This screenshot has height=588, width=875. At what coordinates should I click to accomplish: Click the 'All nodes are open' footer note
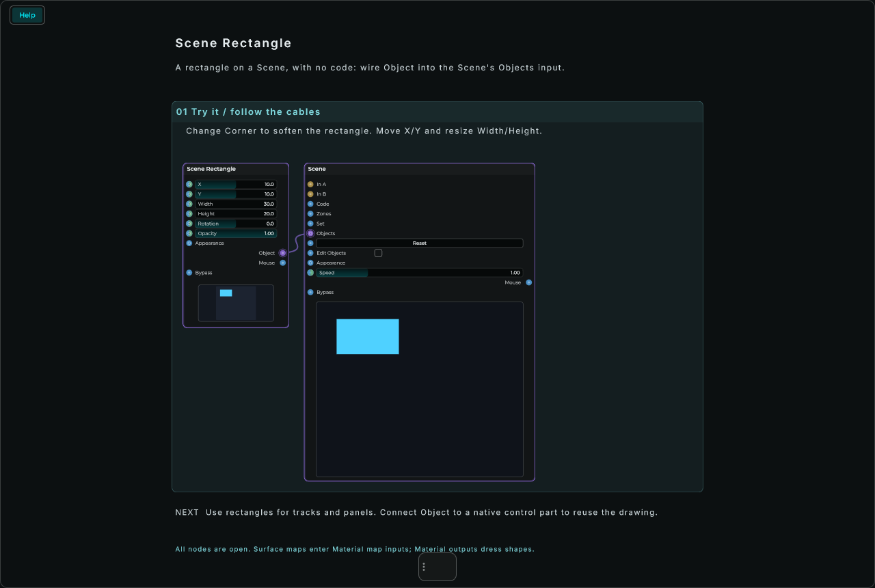(355, 549)
